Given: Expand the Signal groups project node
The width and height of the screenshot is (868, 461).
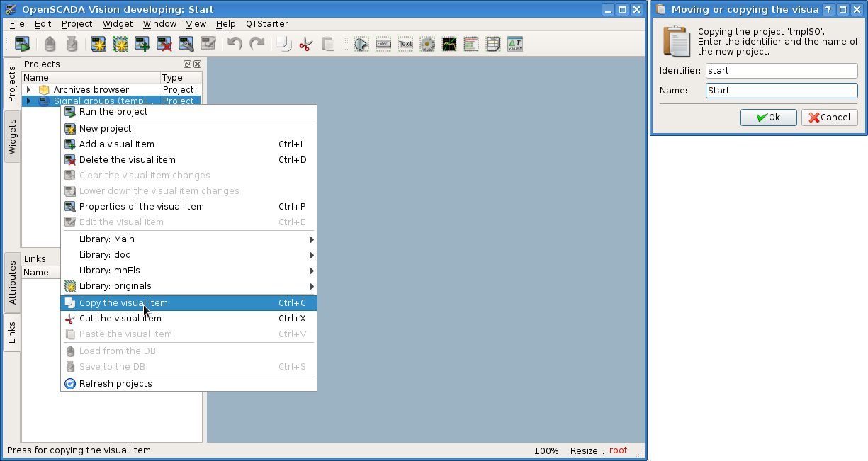Looking at the screenshot, I should tap(29, 101).
